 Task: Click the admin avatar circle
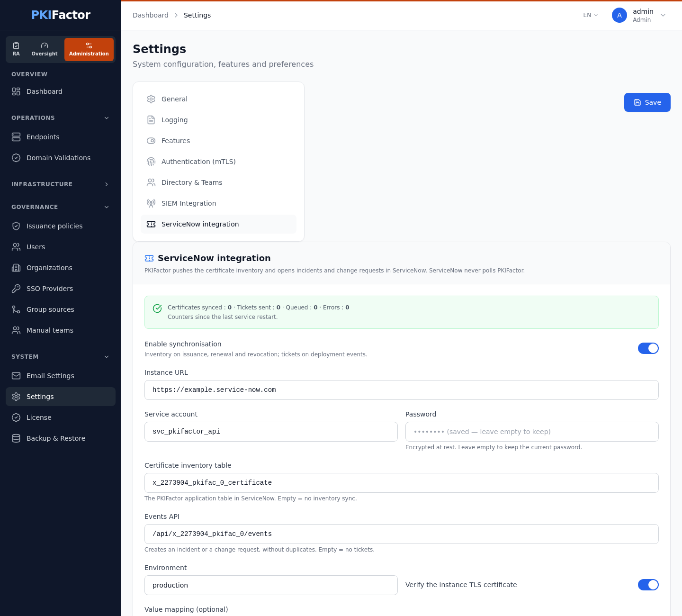[x=619, y=15]
